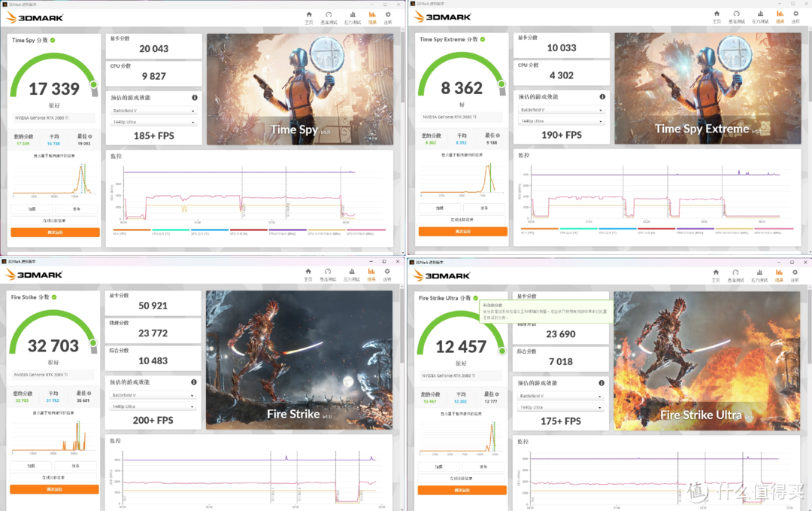Click the rerun button in Fire Strike Ultra window
812x511 pixels.
[x=462, y=490]
